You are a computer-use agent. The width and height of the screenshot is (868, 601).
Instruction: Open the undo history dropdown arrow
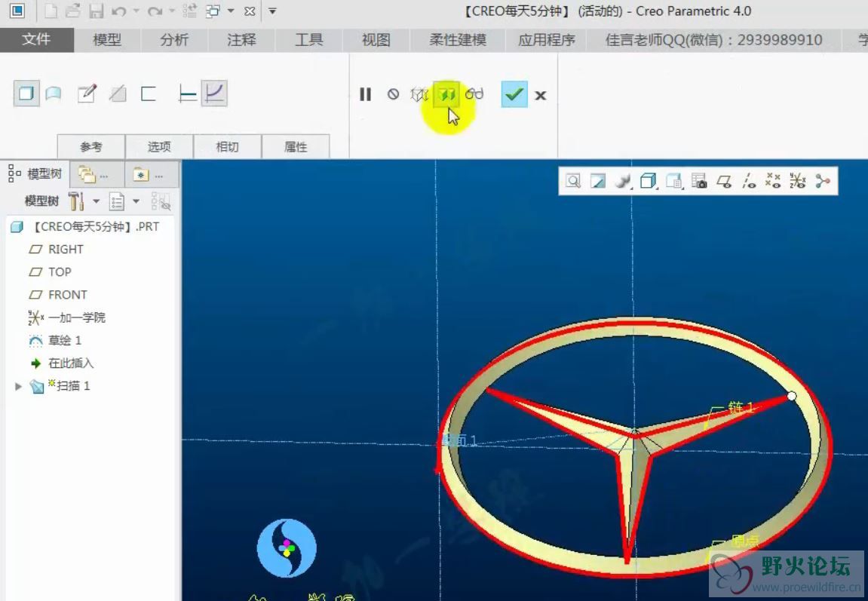(x=136, y=11)
